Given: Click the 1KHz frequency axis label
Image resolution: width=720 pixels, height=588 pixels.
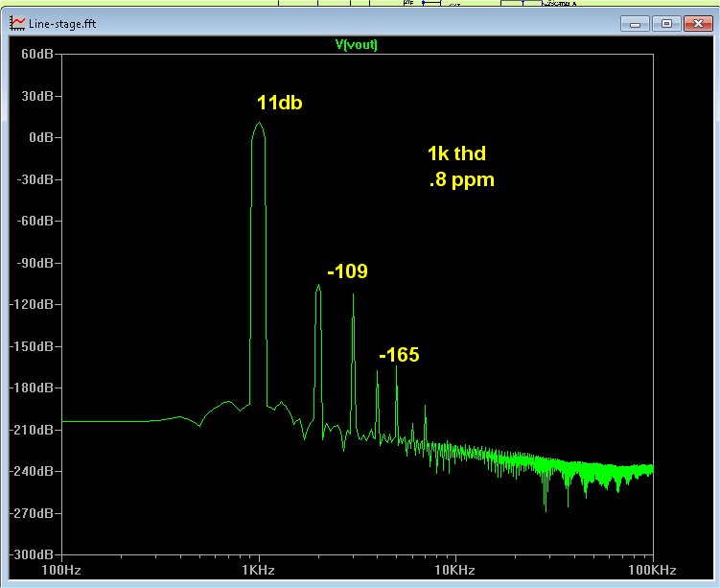Looking at the screenshot, I should 259,570.
